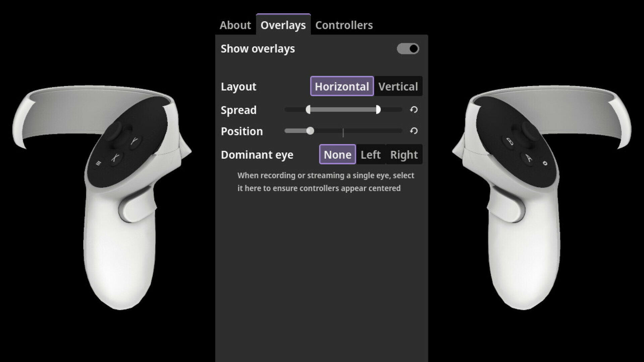Select the Overlays tab
The width and height of the screenshot is (644, 362).
coord(283,25)
